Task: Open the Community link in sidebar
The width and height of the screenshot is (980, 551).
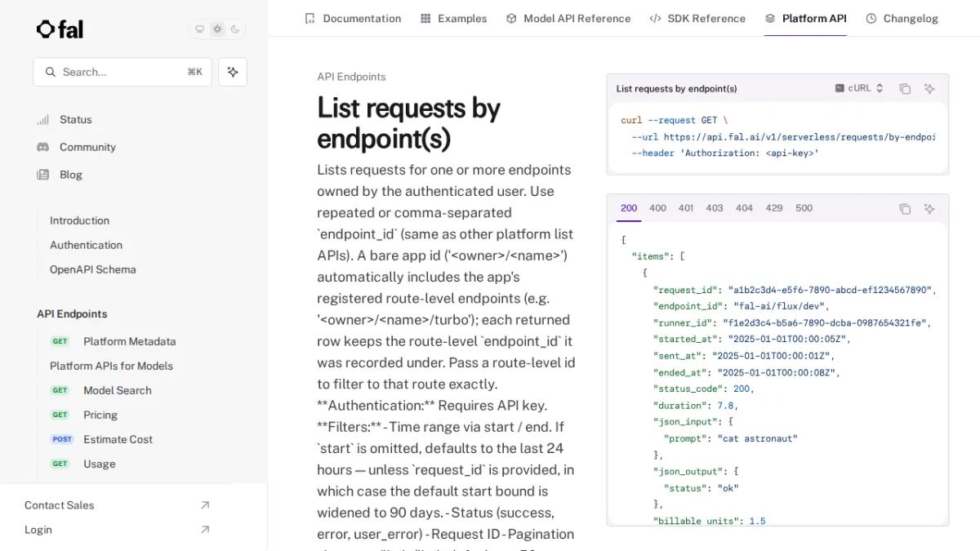Action: (87, 147)
